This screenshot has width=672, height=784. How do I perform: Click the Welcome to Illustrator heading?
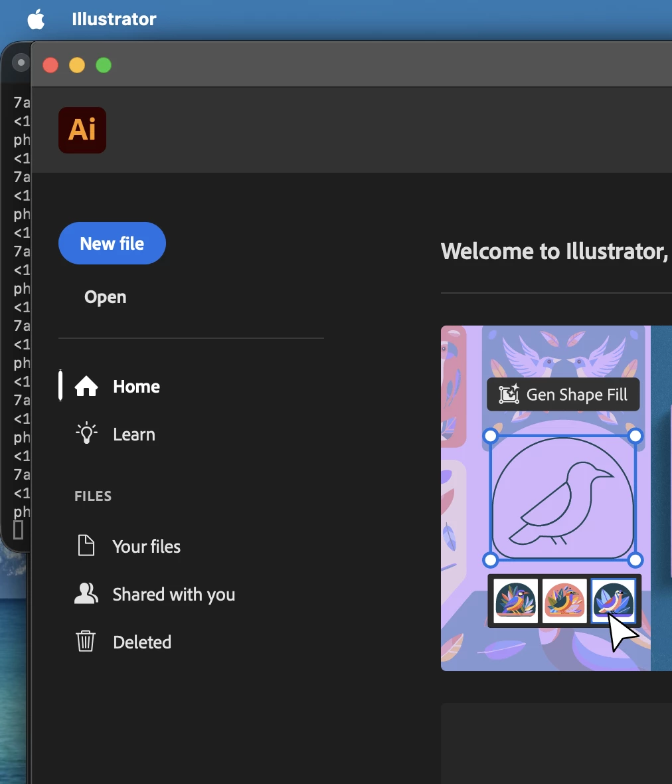tap(555, 252)
